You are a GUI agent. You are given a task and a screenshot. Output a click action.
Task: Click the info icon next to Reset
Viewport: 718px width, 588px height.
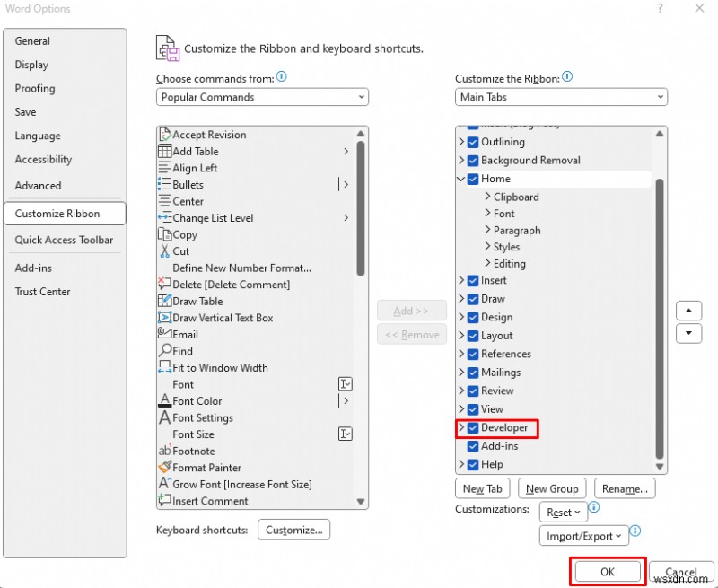coord(594,507)
